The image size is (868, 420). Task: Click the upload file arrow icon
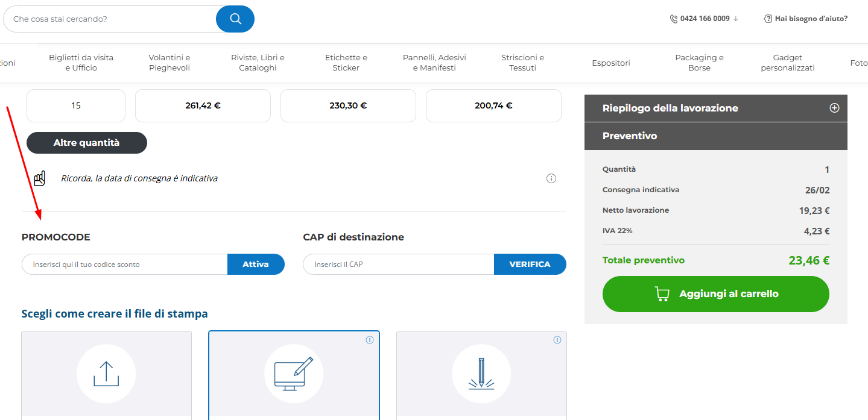click(x=106, y=374)
